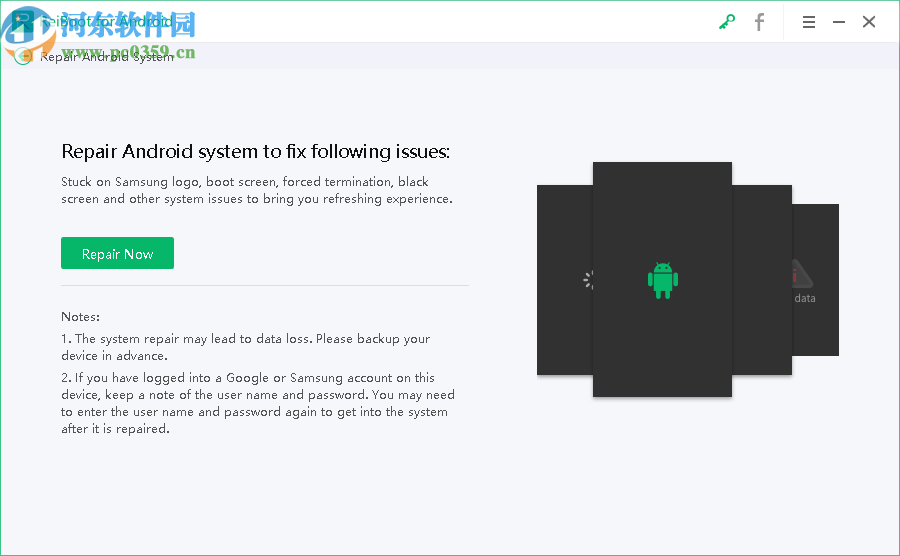Open the Facebook page icon
900x556 pixels.
[759, 22]
